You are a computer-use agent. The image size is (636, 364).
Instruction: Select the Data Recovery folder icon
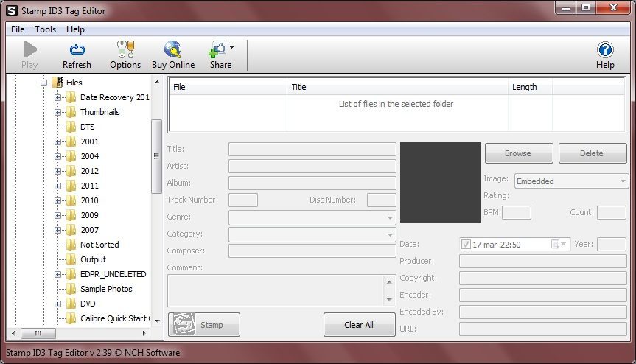71,97
